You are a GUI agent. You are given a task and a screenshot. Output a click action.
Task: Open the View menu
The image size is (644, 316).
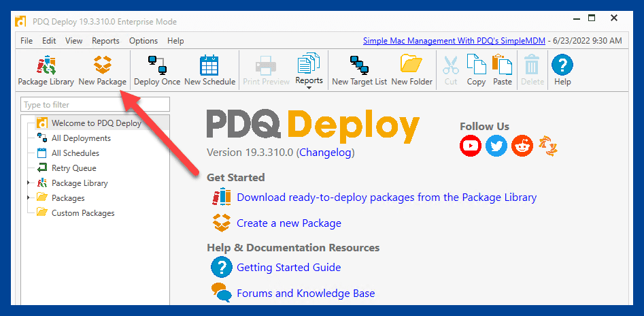point(74,41)
